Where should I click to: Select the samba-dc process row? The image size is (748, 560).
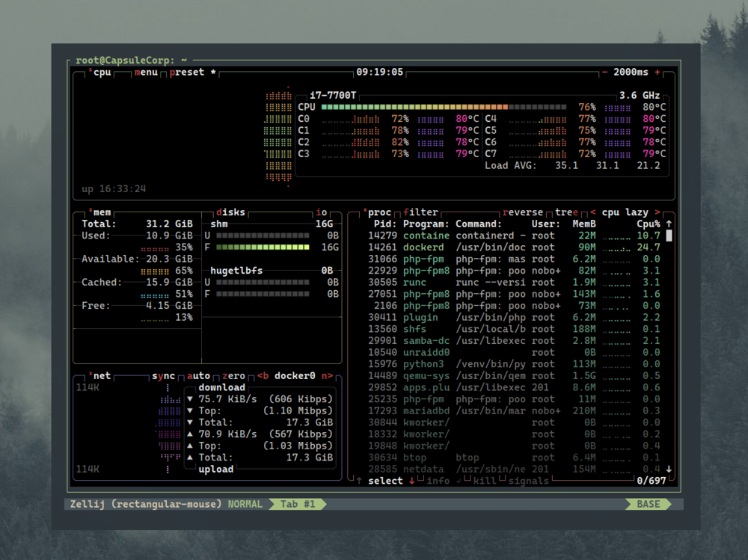pyautogui.click(x=515, y=341)
